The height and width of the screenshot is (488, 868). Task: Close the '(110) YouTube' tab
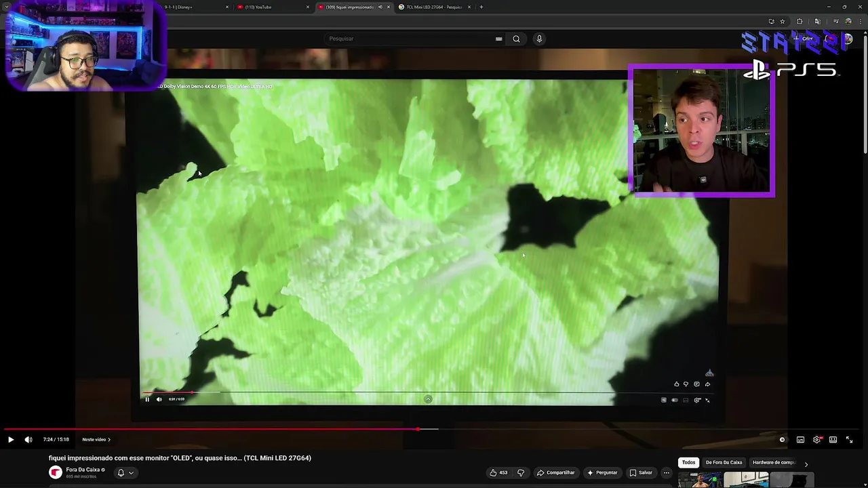click(x=308, y=7)
